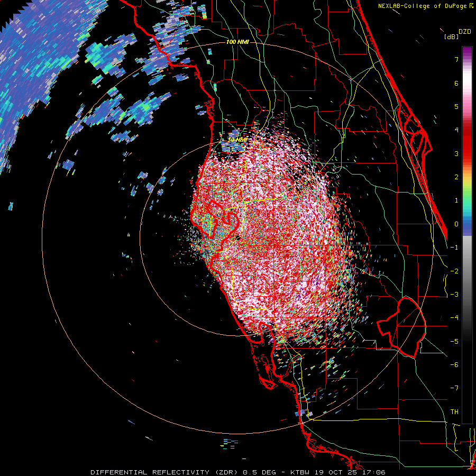476x476 pixels.
Task: Click the -6 dB scale label
Action: pyautogui.click(x=454, y=365)
